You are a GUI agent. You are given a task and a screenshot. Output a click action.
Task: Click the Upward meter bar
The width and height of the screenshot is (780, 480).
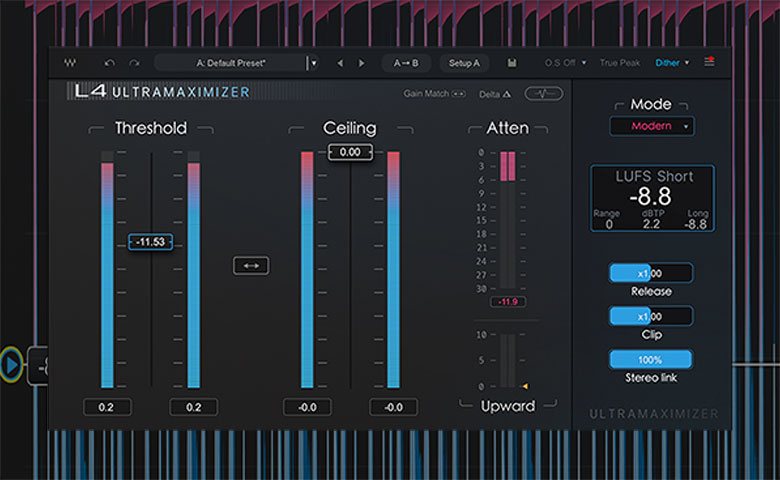508,361
